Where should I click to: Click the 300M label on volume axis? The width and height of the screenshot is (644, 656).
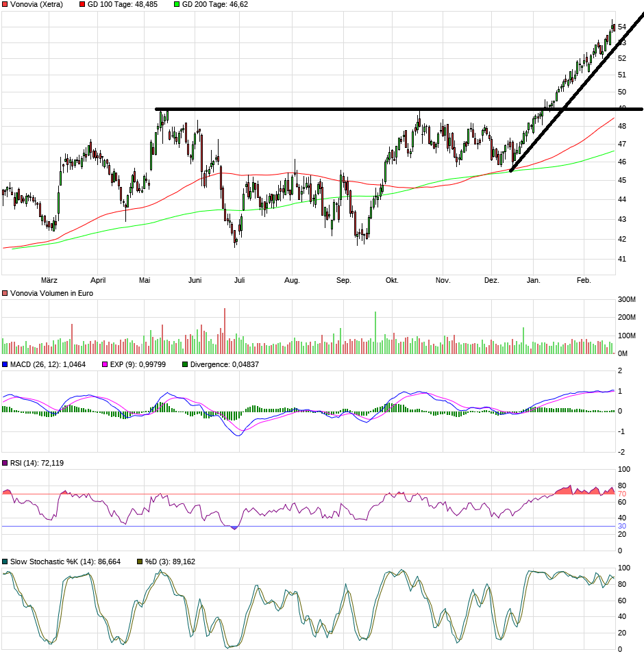tap(626, 300)
